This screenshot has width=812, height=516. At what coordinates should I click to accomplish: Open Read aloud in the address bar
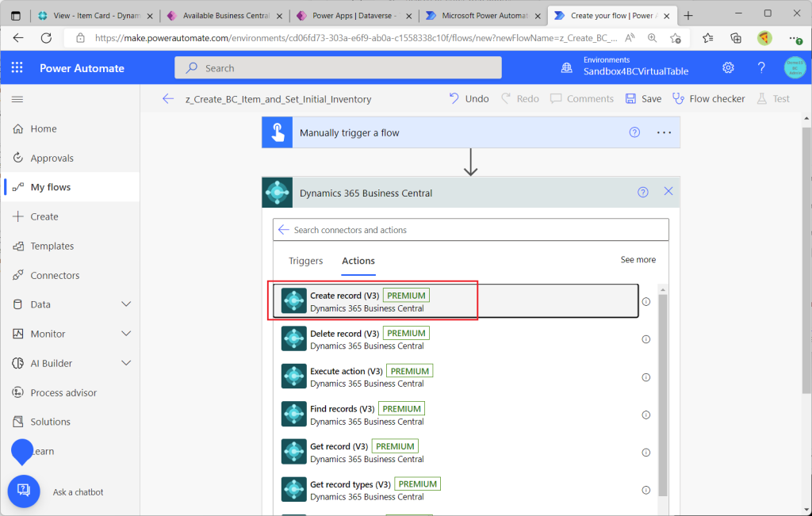(630, 38)
